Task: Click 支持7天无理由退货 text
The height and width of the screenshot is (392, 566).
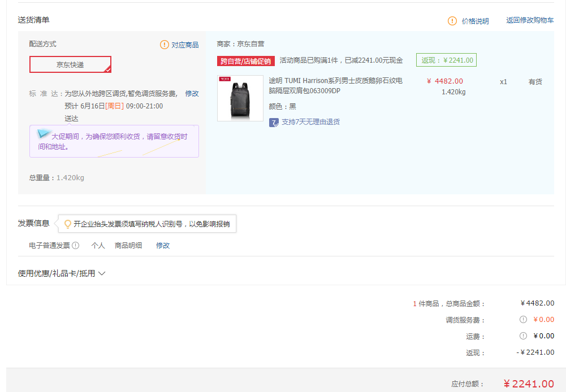Action: [310, 122]
